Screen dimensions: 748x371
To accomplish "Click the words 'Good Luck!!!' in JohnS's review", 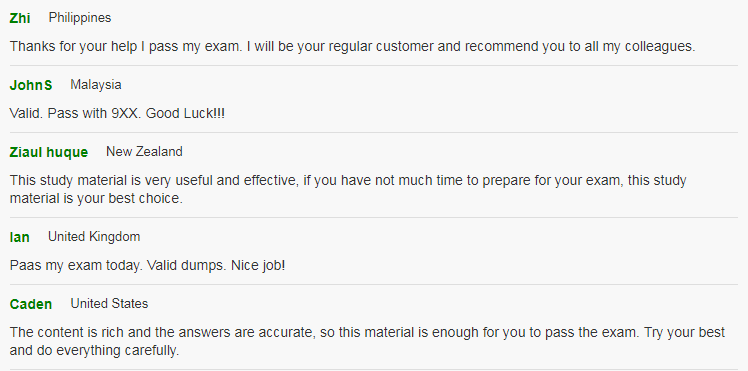I will pos(186,113).
